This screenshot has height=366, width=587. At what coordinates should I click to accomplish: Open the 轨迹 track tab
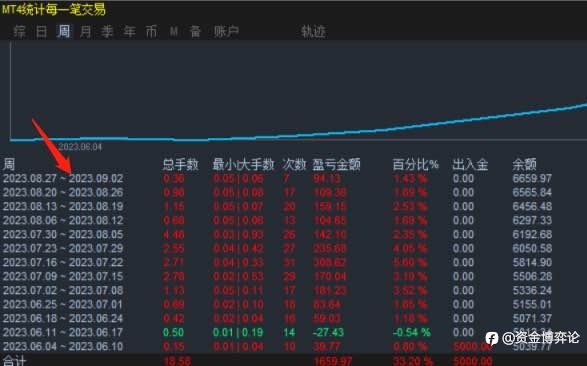[x=313, y=32]
